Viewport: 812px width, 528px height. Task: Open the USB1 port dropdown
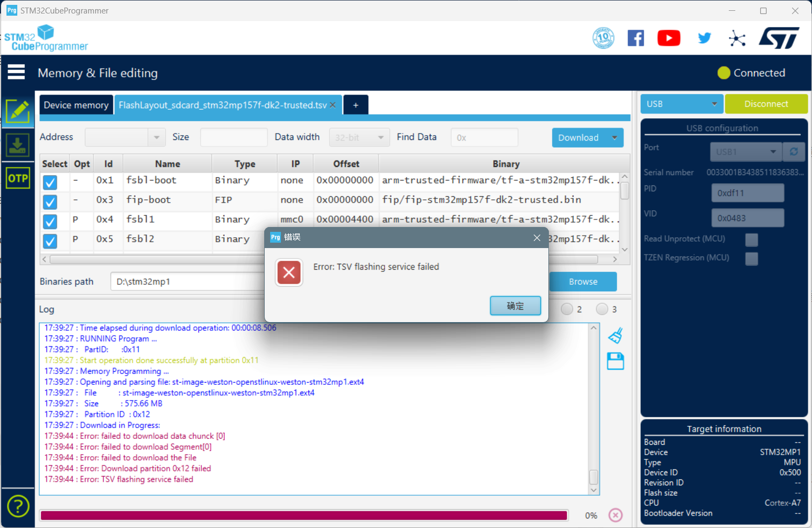[x=746, y=152]
